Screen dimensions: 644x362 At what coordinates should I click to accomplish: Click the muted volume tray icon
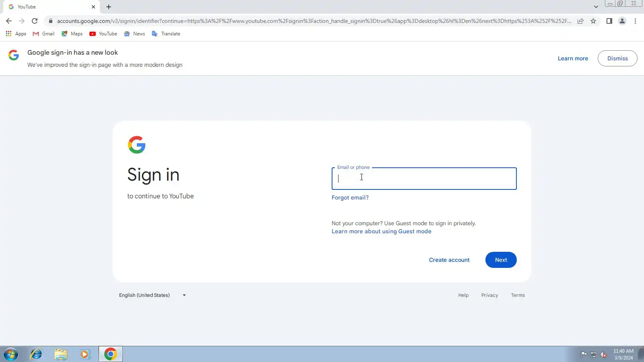click(603, 354)
